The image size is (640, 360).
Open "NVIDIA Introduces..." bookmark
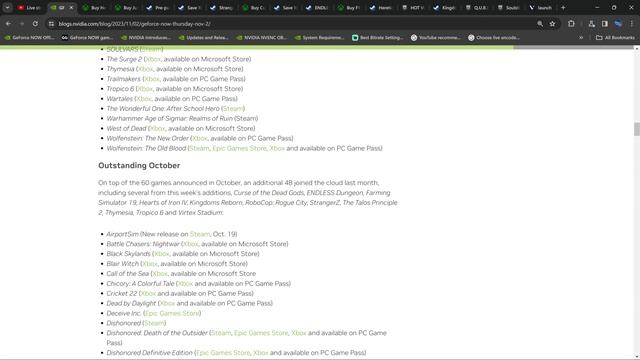click(x=146, y=38)
